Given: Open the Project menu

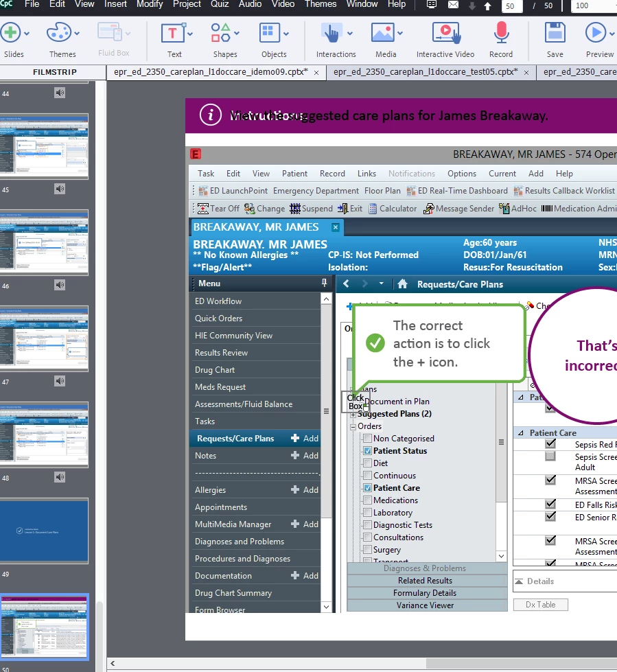Looking at the screenshot, I should (187, 4).
